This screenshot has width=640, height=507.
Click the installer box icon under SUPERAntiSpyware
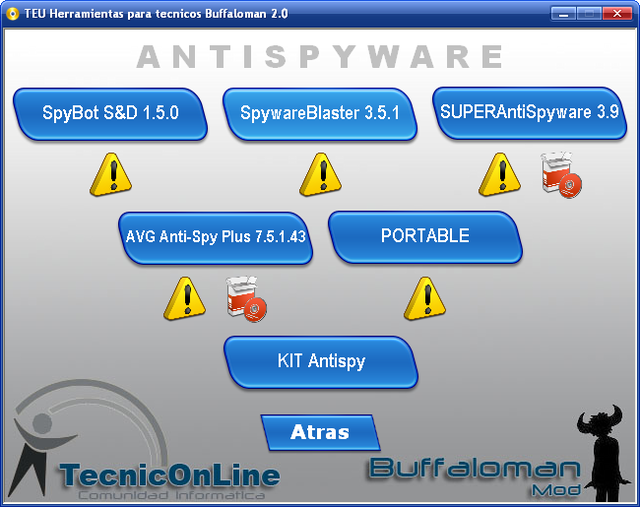(561, 175)
